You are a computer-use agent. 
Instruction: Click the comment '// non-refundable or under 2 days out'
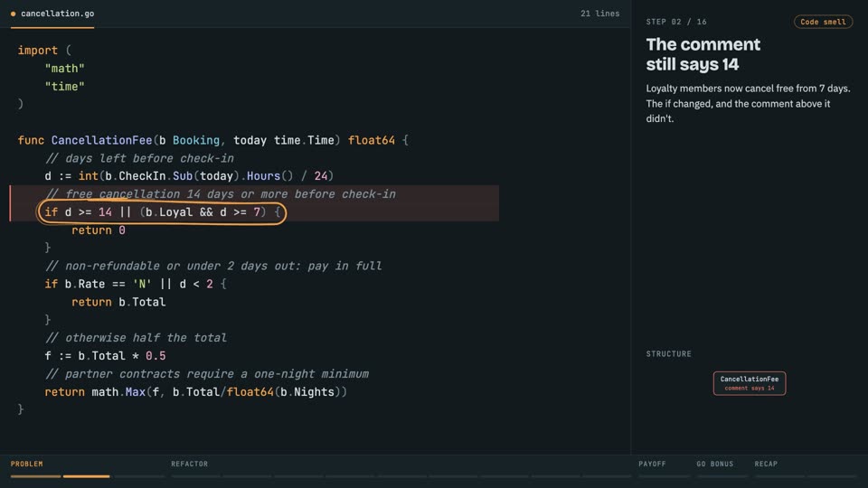point(213,266)
